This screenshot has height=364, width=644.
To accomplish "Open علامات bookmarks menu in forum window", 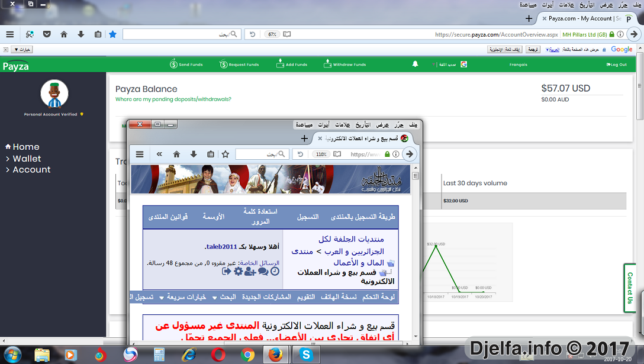I will pyautogui.click(x=342, y=124).
